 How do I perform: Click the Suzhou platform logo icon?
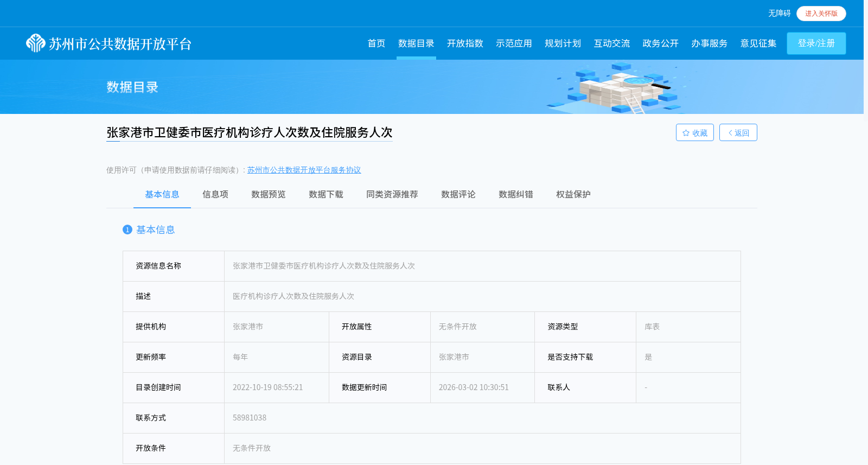pos(36,43)
